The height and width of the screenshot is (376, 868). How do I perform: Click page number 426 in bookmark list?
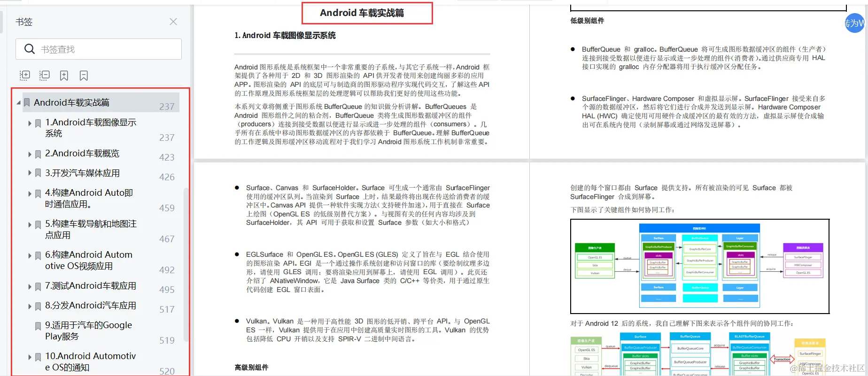[x=167, y=177]
